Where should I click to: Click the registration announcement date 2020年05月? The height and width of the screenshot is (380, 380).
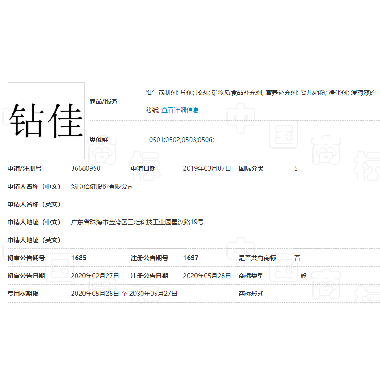pos(207,276)
